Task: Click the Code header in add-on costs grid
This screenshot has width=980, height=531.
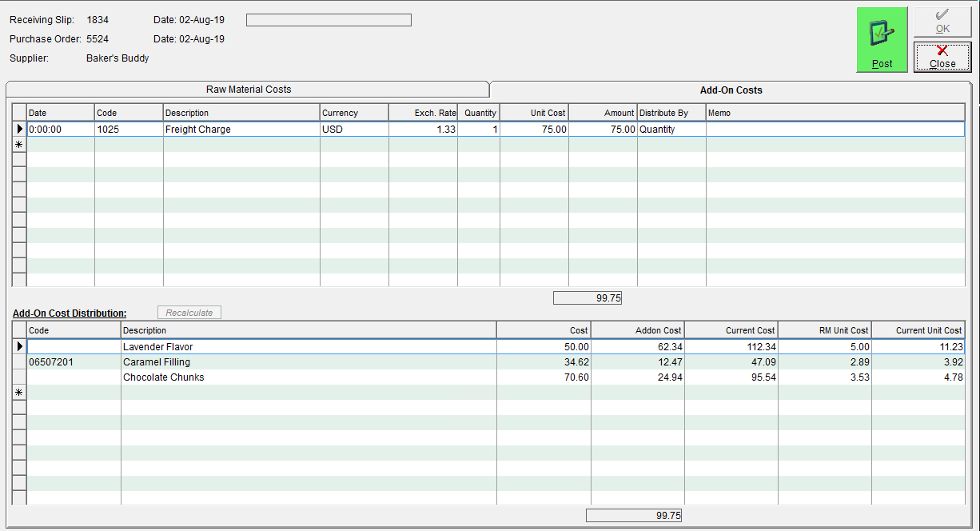Action: point(129,113)
